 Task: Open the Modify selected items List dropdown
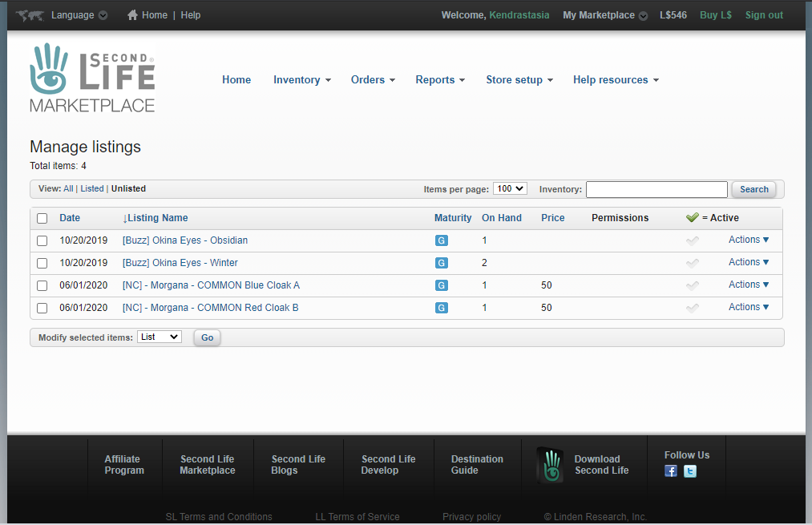click(x=160, y=337)
